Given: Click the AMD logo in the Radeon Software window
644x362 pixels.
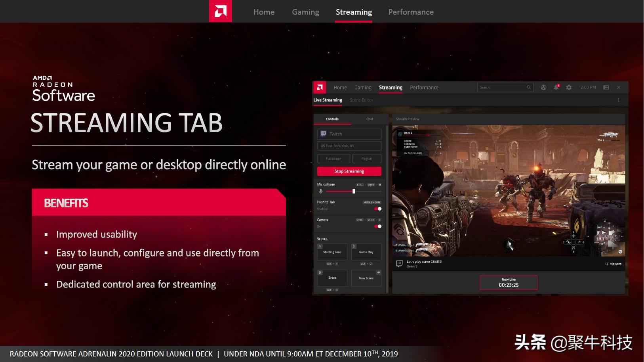Looking at the screenshot, I should (320, 87).
